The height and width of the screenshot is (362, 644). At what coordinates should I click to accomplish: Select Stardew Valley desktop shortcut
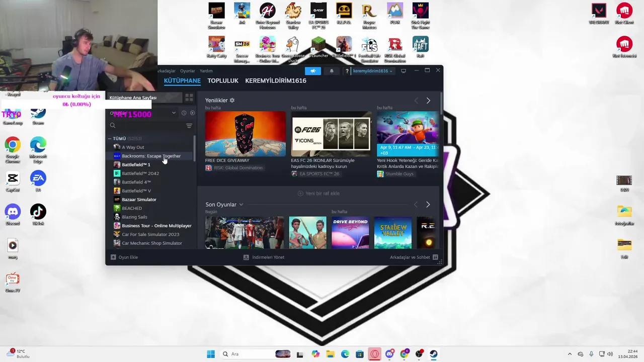293,17
